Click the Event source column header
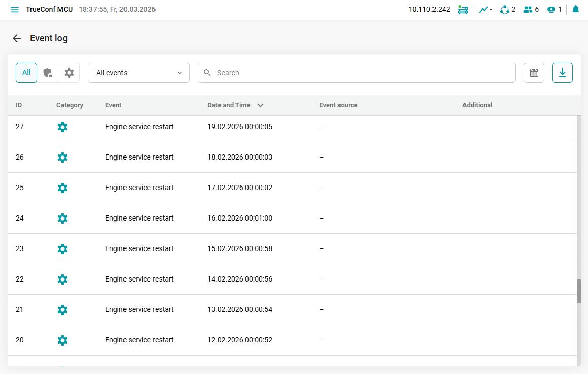Image resolution: width=588 pixels, height=374 pixels. (338, 105)
